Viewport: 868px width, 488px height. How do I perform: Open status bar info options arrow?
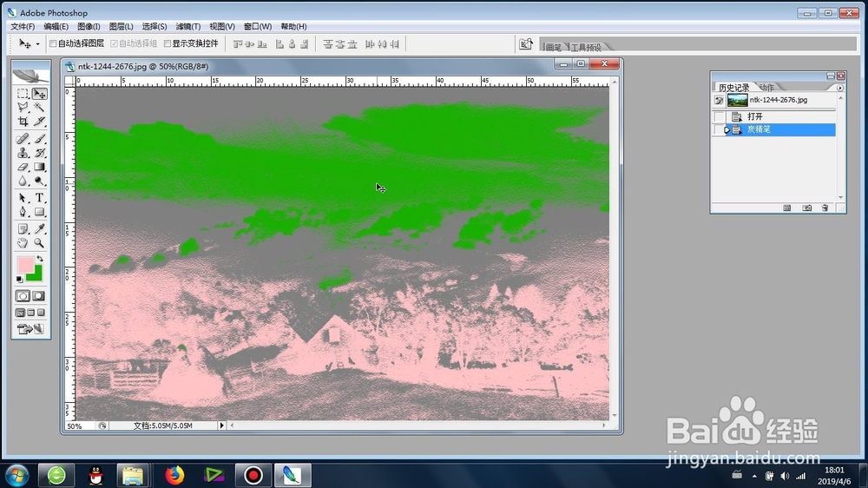tap(222, 425)
